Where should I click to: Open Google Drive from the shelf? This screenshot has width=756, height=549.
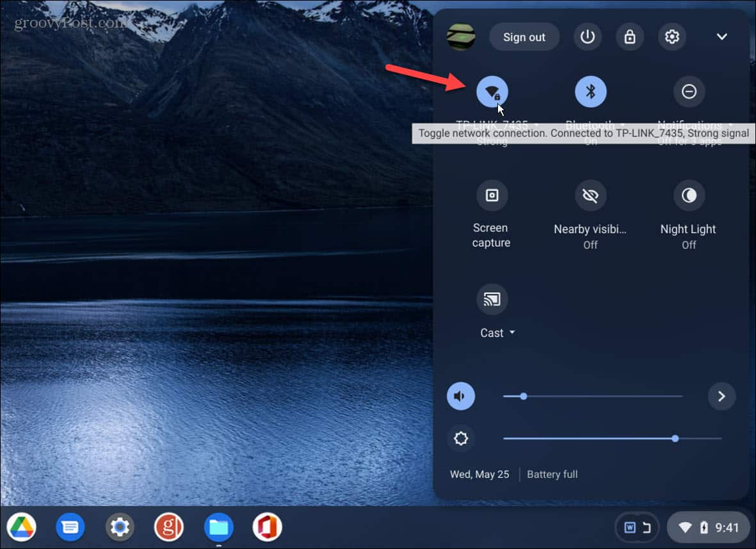click(22, 527)
